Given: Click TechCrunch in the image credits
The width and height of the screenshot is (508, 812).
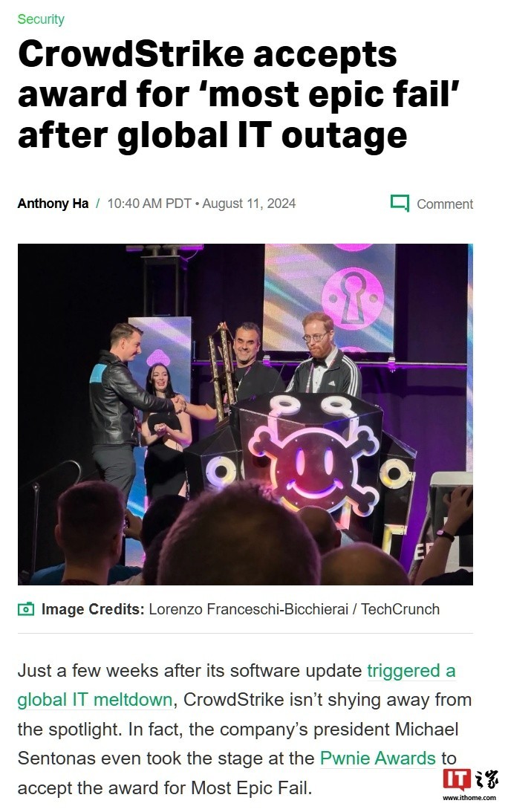Looking at the screenshot, I should tap(400, 609).
